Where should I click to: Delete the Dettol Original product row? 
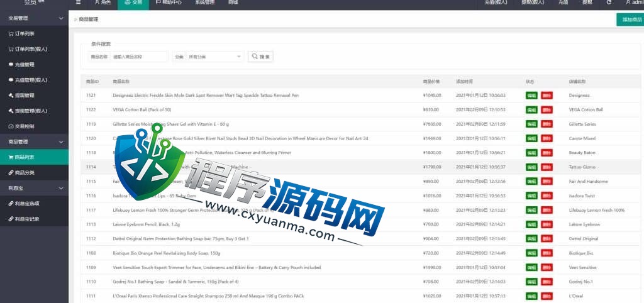point(547,238)
